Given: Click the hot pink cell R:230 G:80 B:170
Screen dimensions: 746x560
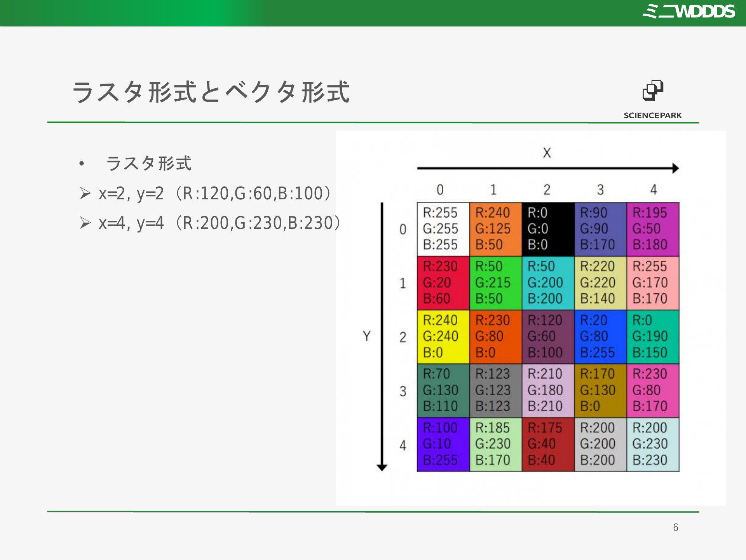Looking at the screenshot, I should 653,391.
